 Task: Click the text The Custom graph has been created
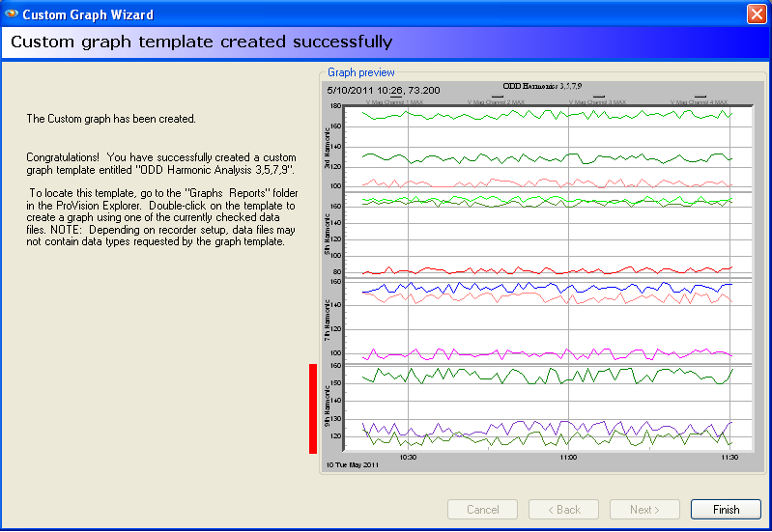click(111, 119)
